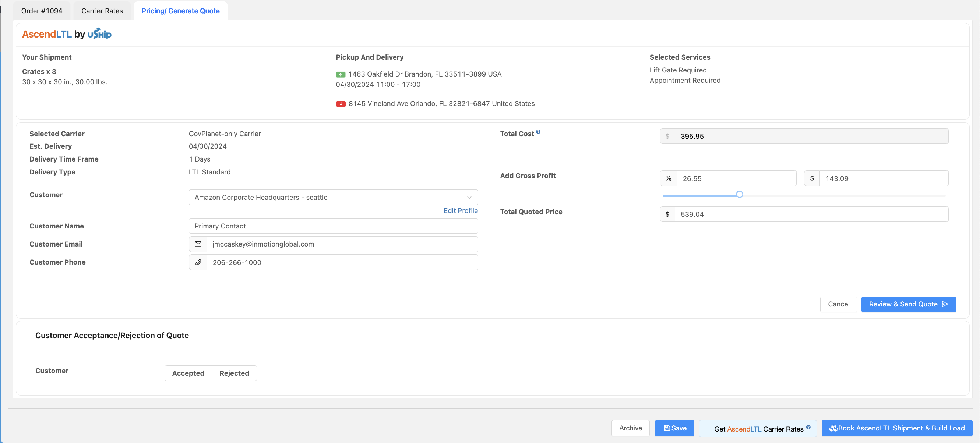The width and height of the screenshot is (980, 443).
Task: Click Book AscendLTL Shipment & Build Load
Action: [x=897, y=428]
